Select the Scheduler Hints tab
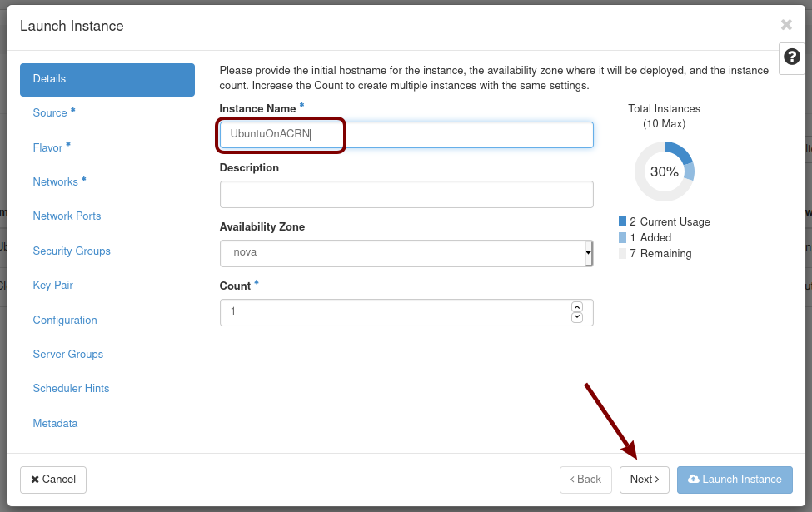812x512 pixels. coord(71,389)
